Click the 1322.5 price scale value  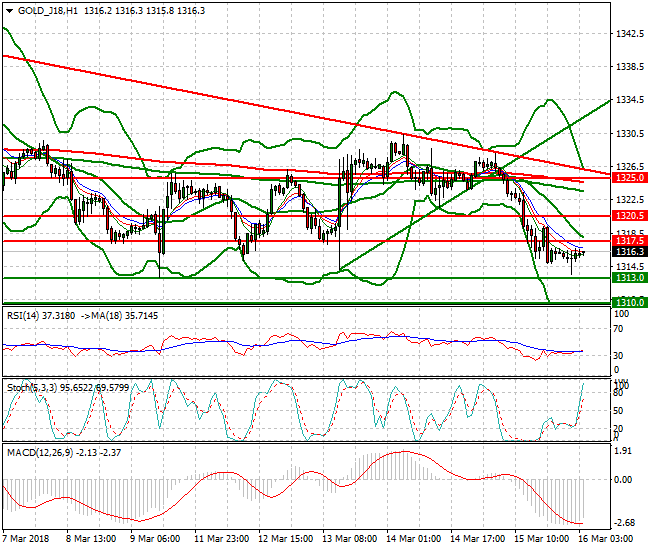pos(630,200)
